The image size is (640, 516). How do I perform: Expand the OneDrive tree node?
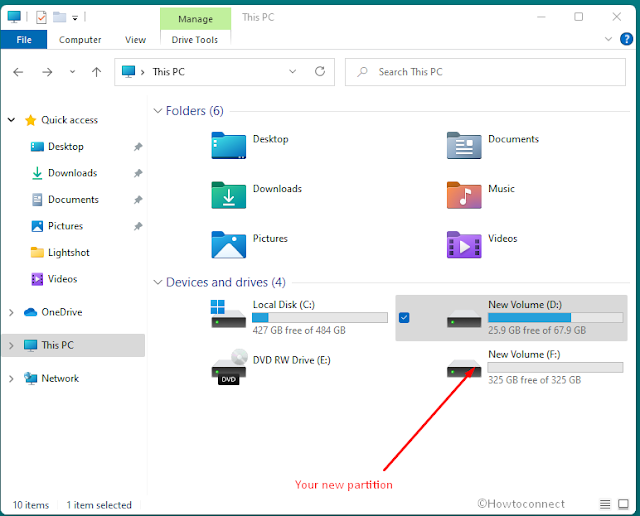[x=11, y=312]
